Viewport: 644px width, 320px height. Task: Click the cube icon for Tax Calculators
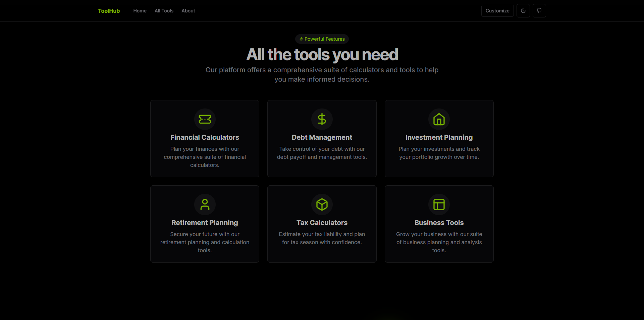tap(322, 204)
